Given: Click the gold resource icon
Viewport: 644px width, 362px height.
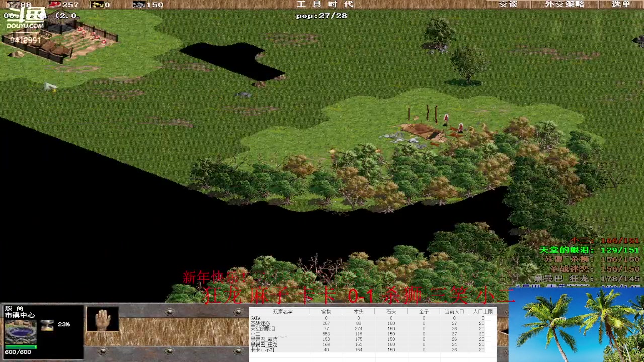Looking at the screenshot, I should [x=97, y=4].
